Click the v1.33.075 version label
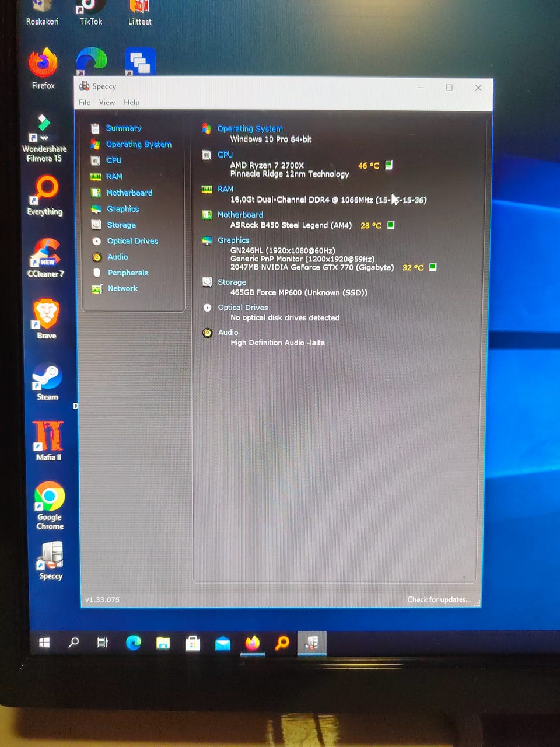The image size is (560, 747). 102,599
